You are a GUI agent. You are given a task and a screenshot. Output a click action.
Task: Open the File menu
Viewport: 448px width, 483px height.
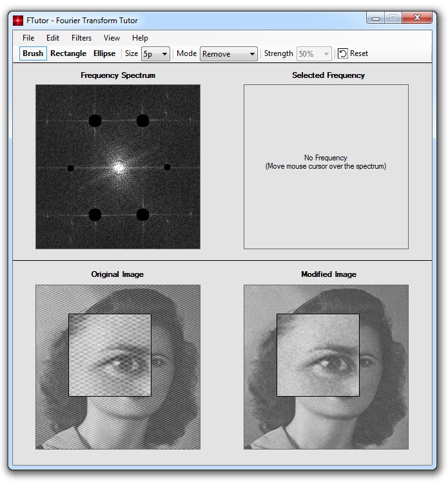point(28,38)
